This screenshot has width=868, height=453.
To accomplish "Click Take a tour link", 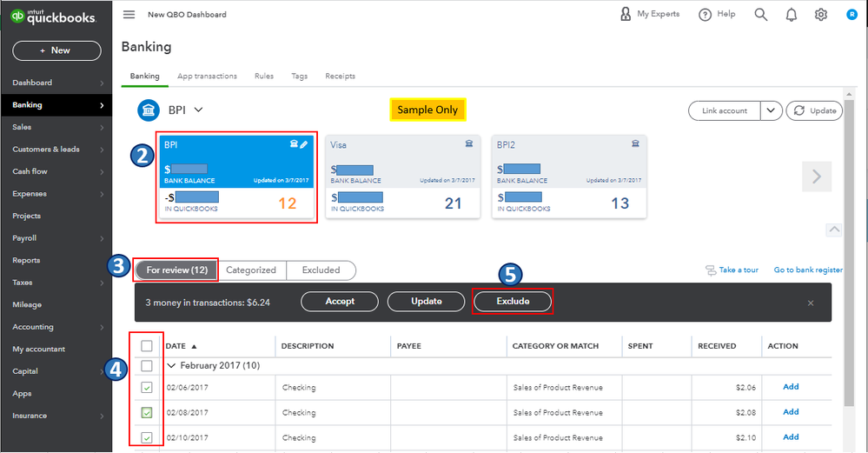I will (739, 270).
